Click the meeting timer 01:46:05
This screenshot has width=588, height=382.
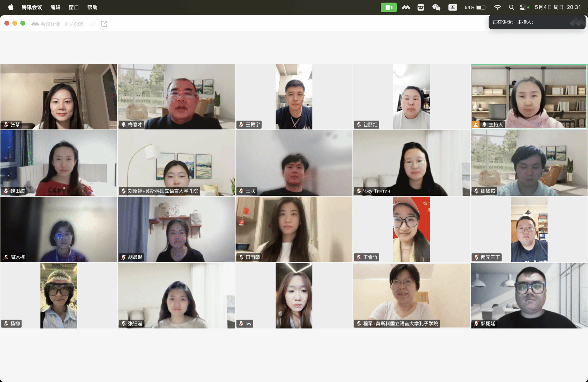tap(74, 24)
